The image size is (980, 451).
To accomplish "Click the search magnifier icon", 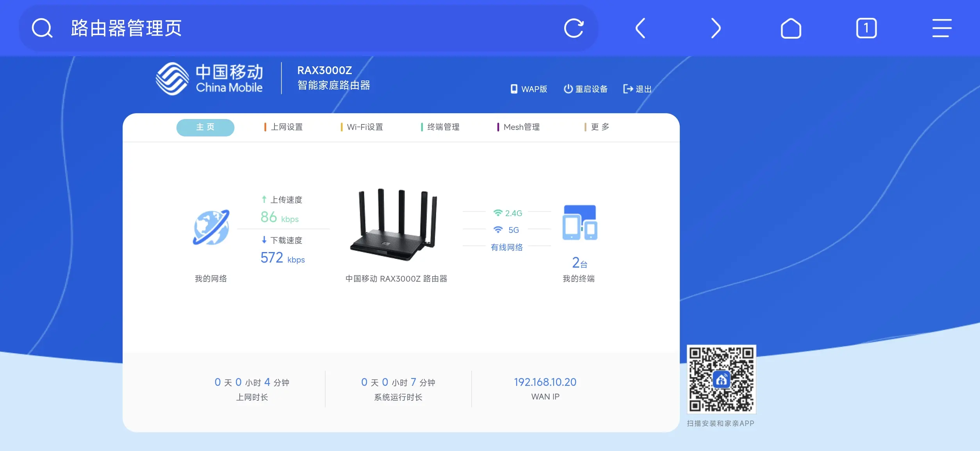I will point(42,28).
